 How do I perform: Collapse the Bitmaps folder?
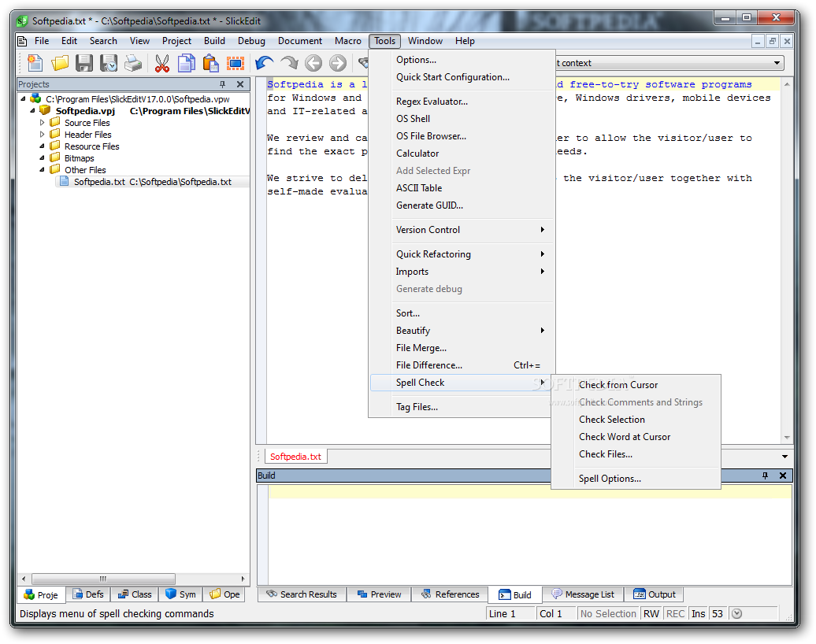43,157
